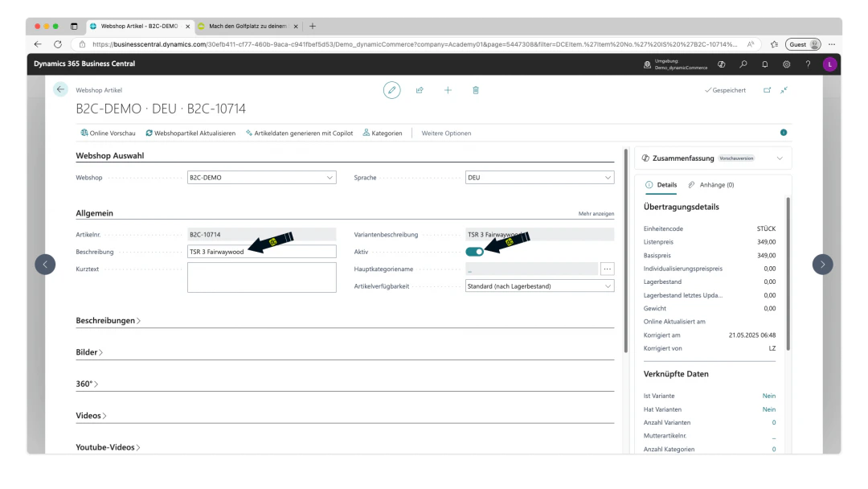Click the Listenpreis value 349,00

pyautogui.click(x=766, y=242)
